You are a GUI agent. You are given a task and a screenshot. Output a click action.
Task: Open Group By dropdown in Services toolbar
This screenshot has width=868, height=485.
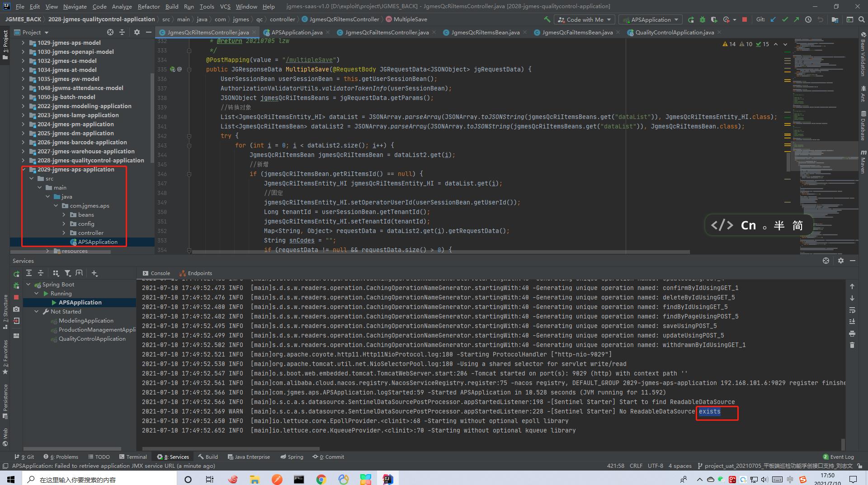[56, 273]
